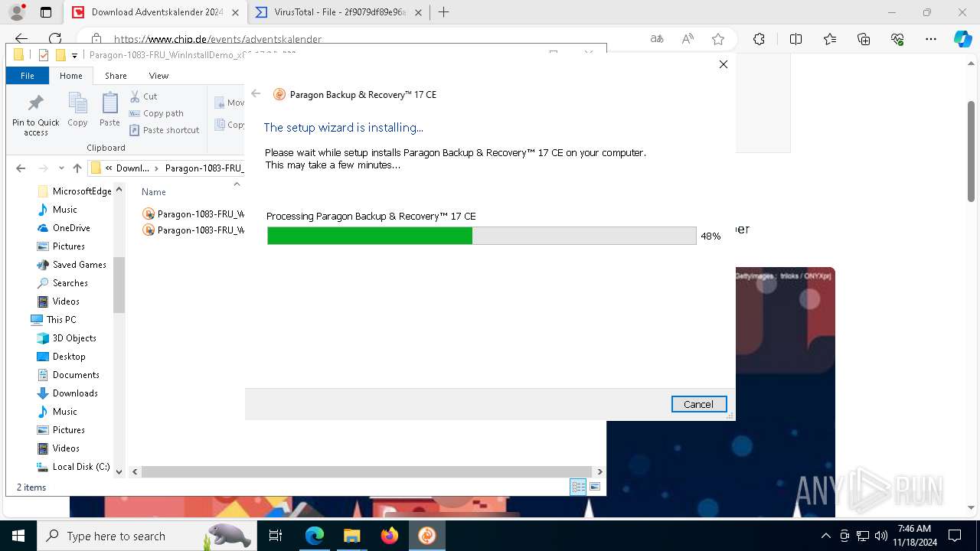The width and height of the screenshot is (980, 551).
Task: Click Pin to Quick access icon
Action: [35, 115]
